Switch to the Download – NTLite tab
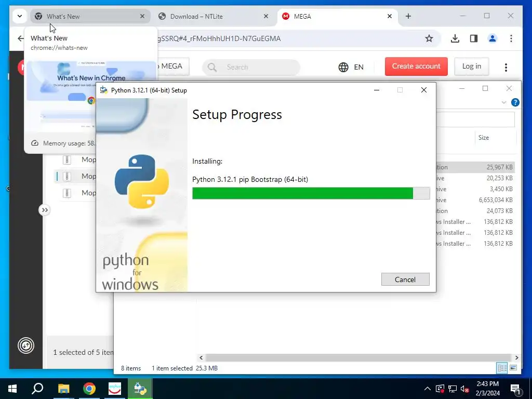 tap(214, 16)
